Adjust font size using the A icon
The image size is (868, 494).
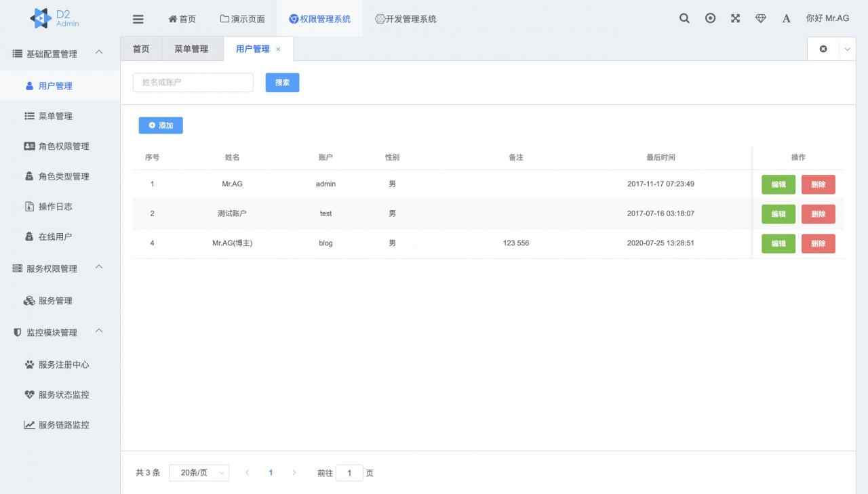pos(786,18)
